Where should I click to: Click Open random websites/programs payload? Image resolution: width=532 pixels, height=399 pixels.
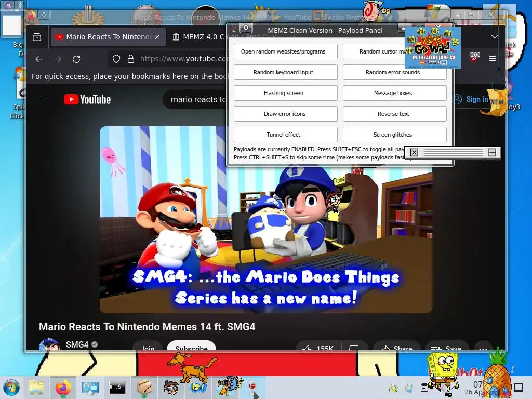(x=285, y=51)
